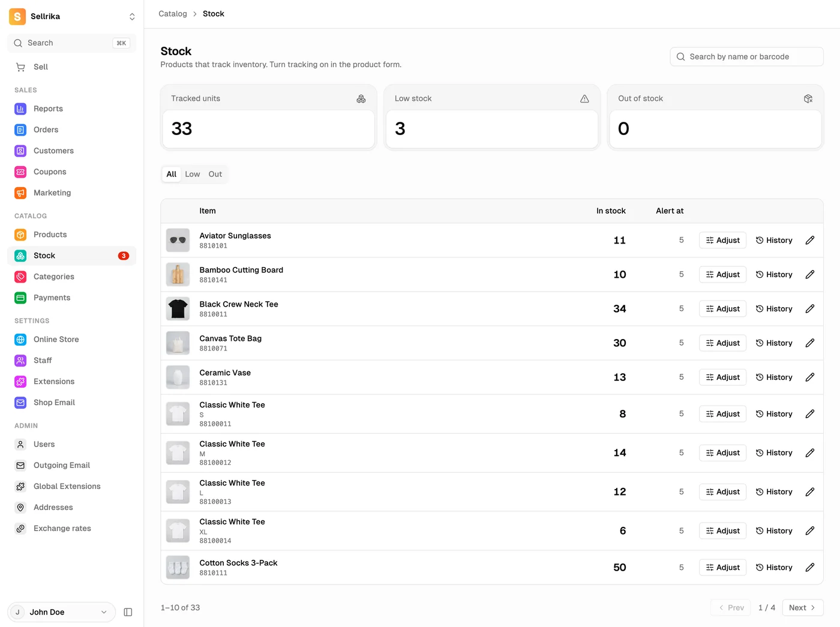Edit Cotton Socks 3-Pack via pencil icon

pyautogui.click(x=810, y=567)
